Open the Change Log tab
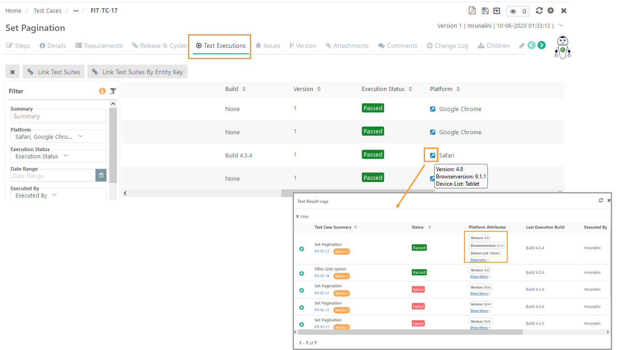The image size is (644, 350). [x=447, y=46]
